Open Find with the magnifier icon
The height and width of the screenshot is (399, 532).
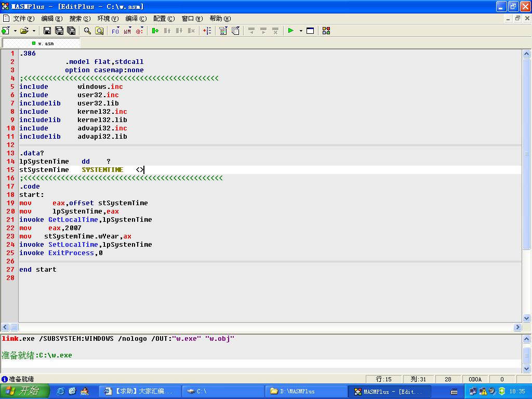point(87,31)
